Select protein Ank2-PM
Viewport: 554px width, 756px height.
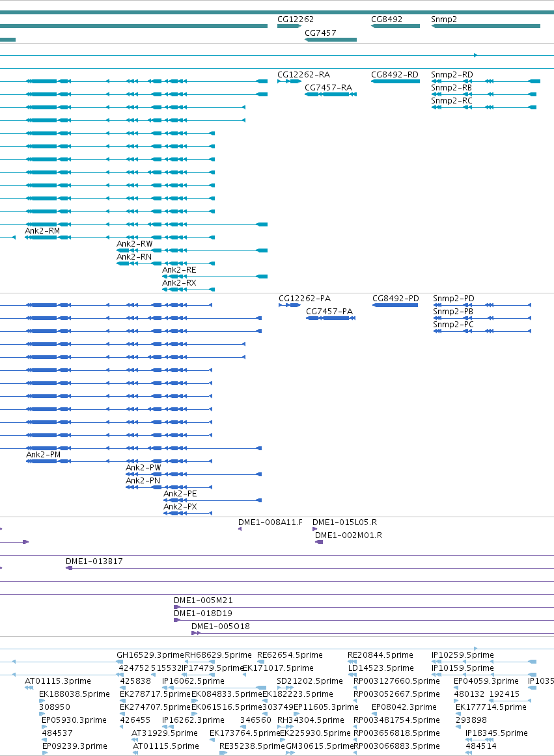click(44, 455)
